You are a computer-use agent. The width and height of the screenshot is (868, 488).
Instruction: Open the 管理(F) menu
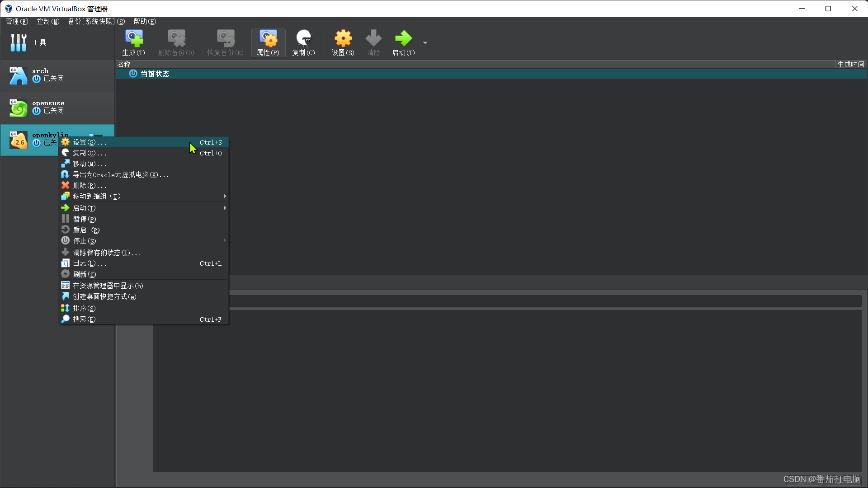(17, 21)
